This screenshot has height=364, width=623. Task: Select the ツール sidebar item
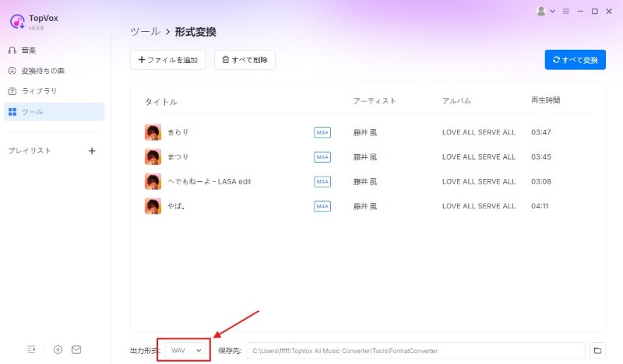tap(55, 111)
